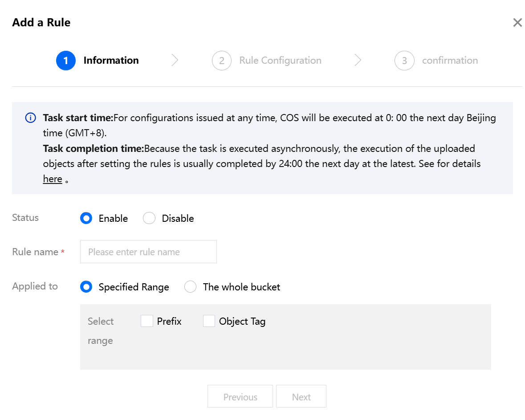Click the info icon in the notice
The height and width of the screenshot is (420, 525).
pyautogui.click(x=30, y=118)
